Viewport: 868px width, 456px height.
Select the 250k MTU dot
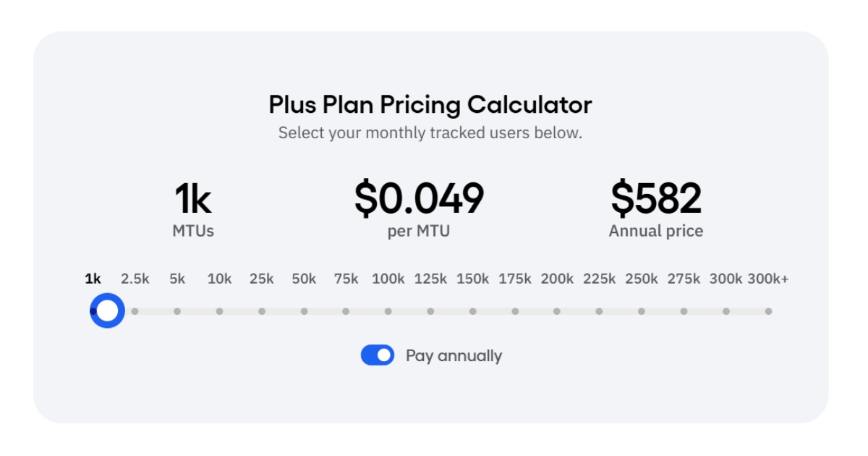pos(641,311)
